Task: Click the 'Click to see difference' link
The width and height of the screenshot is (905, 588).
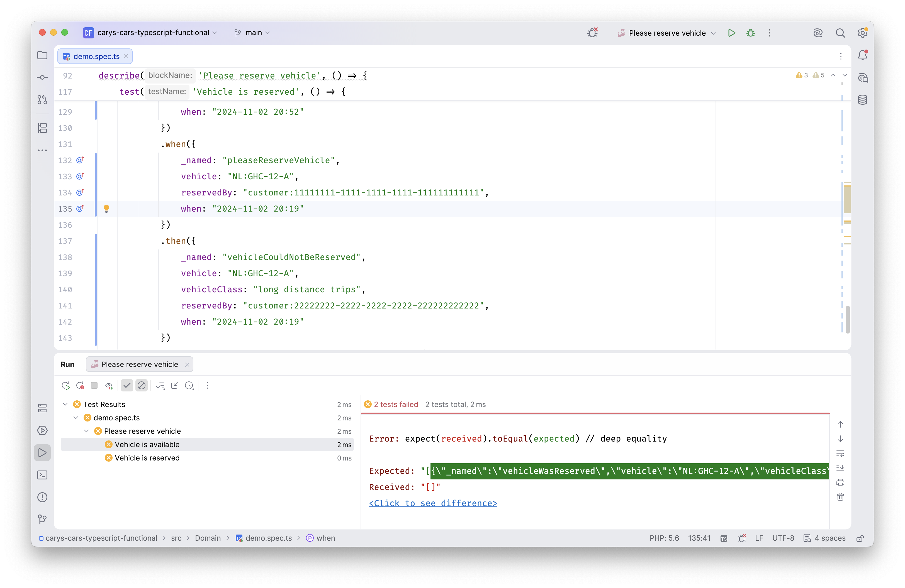Action: pos(433,503)
